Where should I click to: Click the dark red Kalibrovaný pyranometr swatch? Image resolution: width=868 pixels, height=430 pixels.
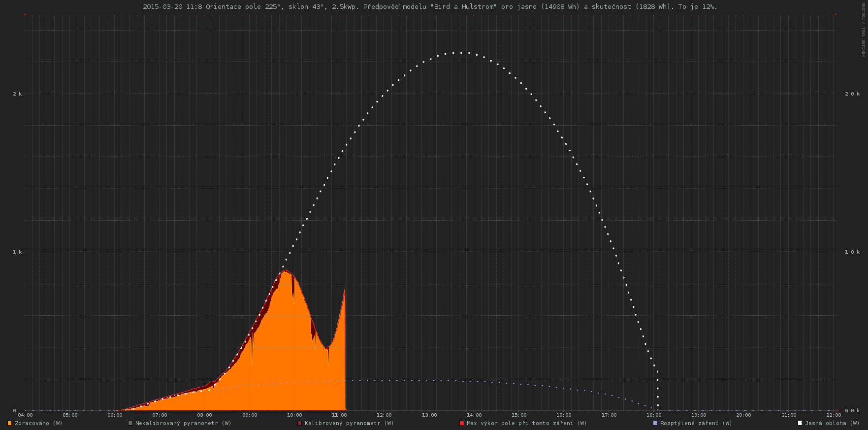[300, 423]
